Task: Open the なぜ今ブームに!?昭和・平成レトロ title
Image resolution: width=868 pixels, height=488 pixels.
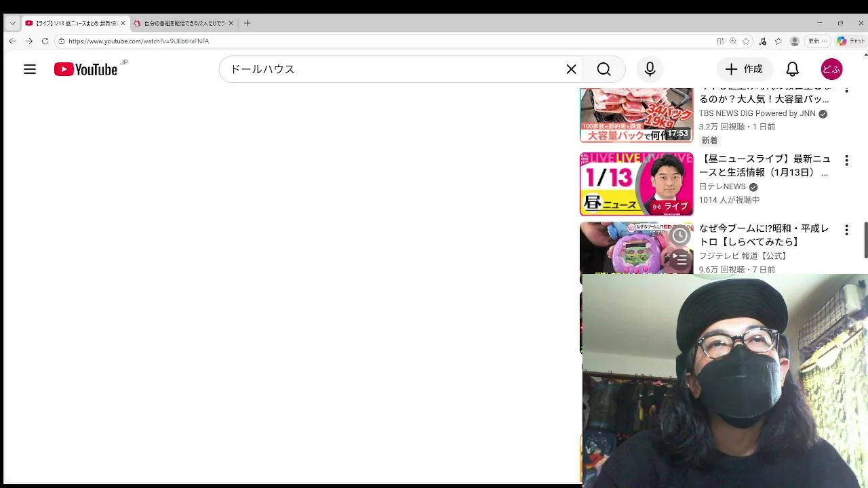Action: 764,235
